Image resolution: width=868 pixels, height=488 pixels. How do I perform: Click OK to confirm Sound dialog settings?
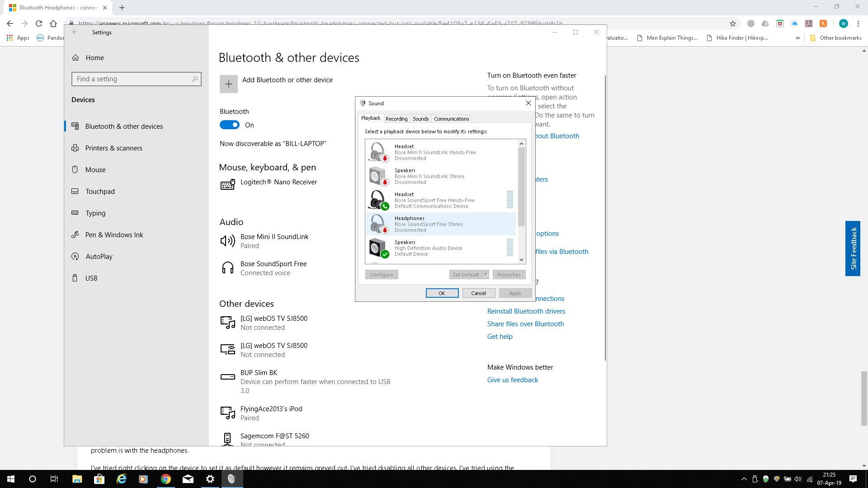click(441, 293)
